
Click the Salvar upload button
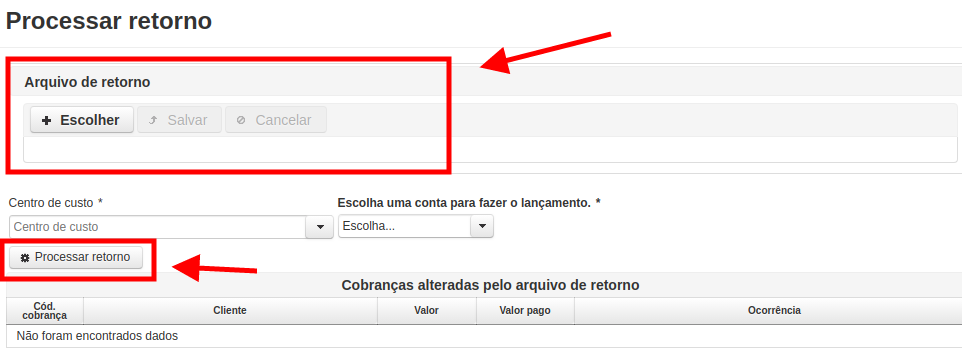coord(179,120)
